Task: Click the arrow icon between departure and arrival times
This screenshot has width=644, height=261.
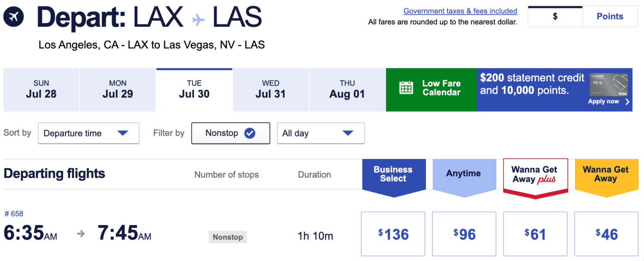Action: (80, 235)
